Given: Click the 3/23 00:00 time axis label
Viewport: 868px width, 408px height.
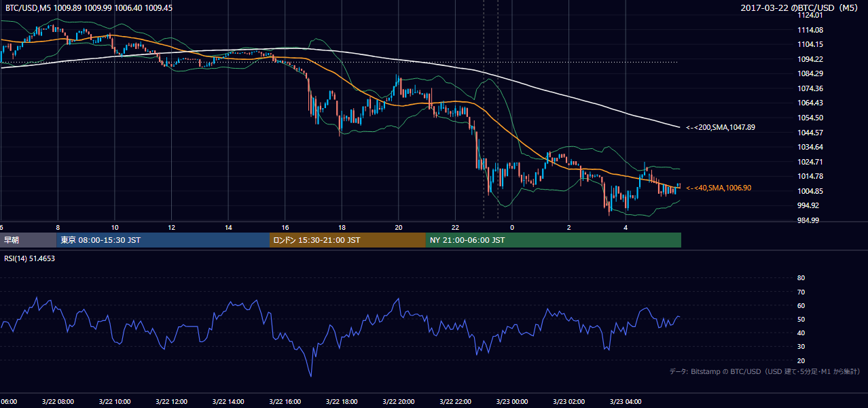Looking at the screenshot, I should pyautogui.click(x=512, y=402).
